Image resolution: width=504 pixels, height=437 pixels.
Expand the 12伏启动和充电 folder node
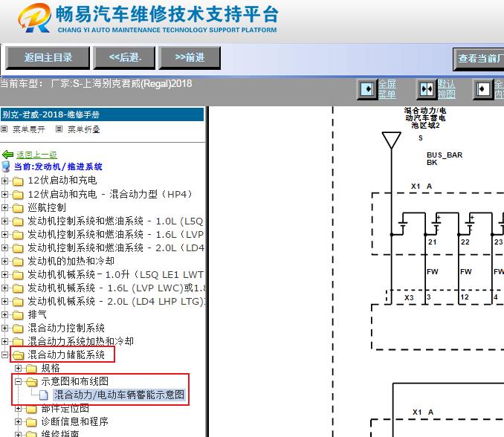[4, 181]
